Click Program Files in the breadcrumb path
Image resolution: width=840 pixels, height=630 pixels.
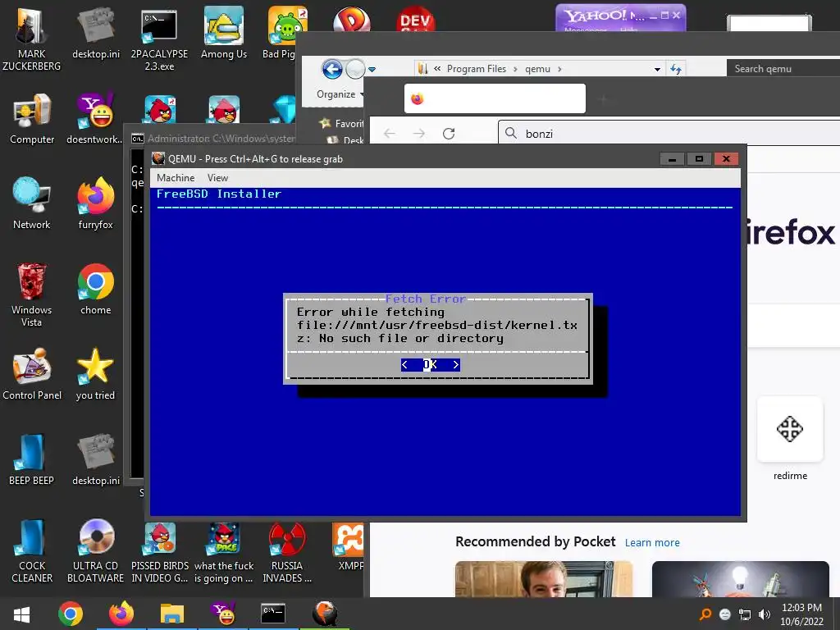(x=477, y=69)
